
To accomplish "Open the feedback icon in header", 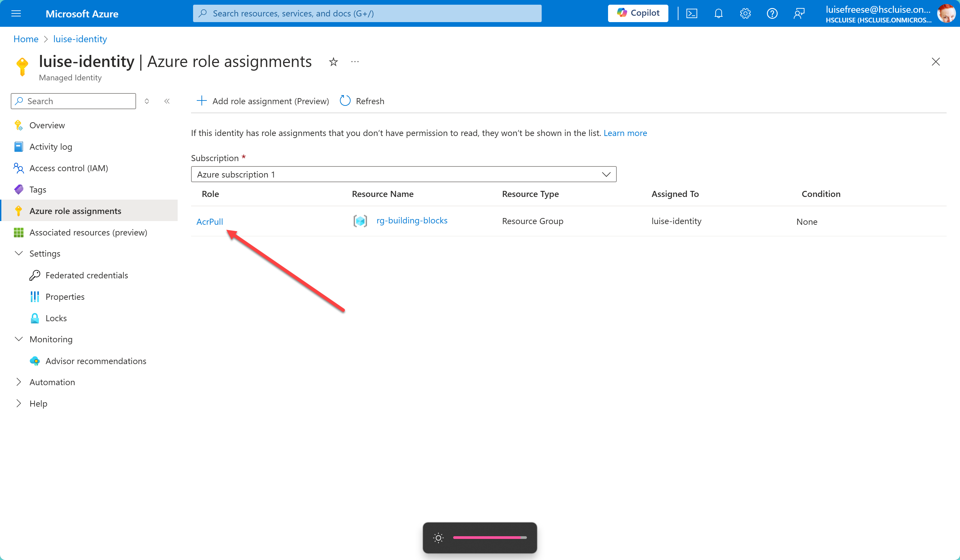I will click(799, 13).
